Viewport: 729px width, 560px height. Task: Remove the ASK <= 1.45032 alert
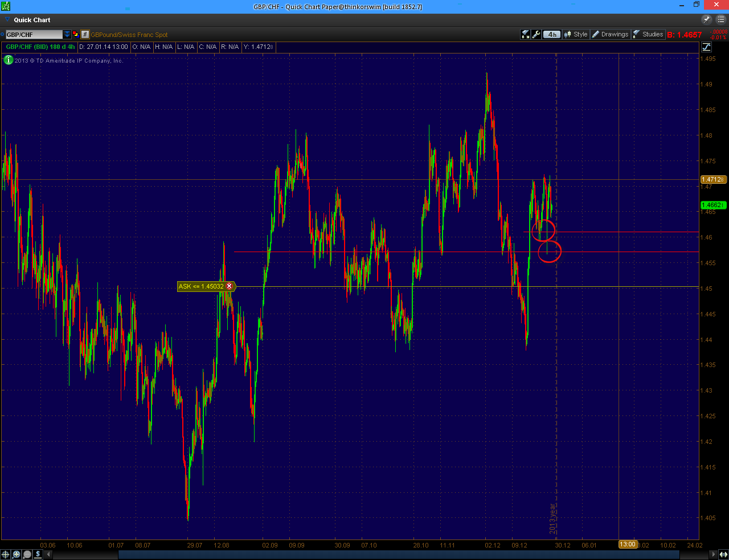pyautogui.click(x=230, y=286)
